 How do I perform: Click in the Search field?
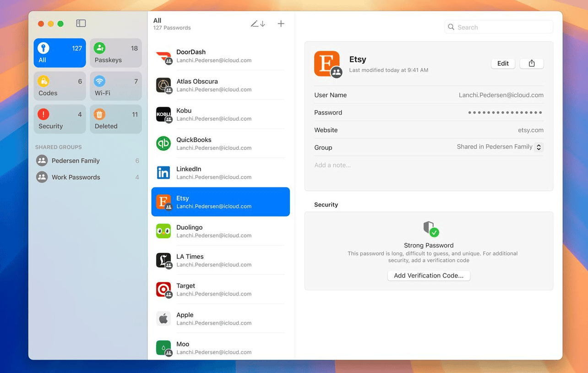[499, 27]
